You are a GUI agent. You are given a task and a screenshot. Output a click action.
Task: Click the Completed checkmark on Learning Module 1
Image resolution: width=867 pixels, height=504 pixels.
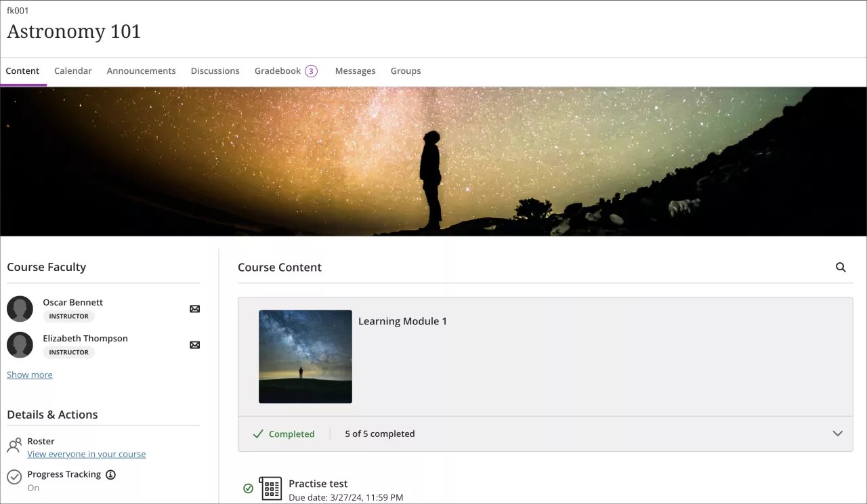coord(258,434)
